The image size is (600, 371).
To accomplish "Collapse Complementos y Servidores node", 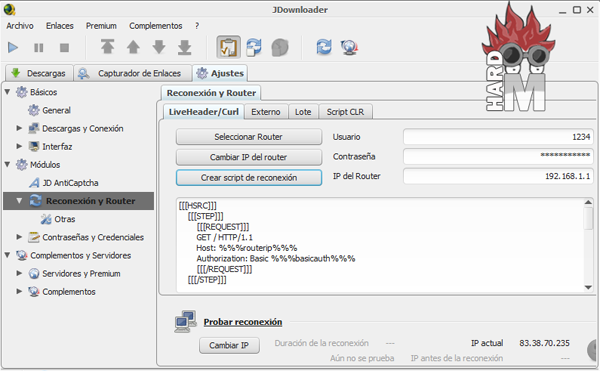I will [x=7, y=255].
